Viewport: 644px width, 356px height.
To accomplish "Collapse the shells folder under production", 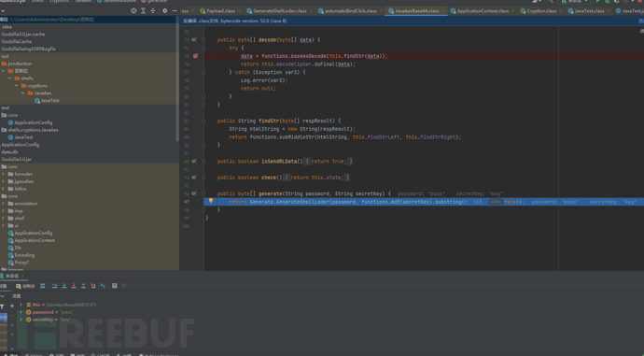I will tap(10, 78).
